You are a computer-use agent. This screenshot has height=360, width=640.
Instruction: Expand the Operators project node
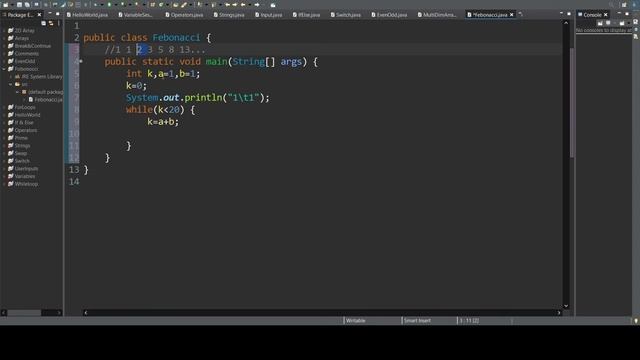pyautogui.click(x=4, y=131)
